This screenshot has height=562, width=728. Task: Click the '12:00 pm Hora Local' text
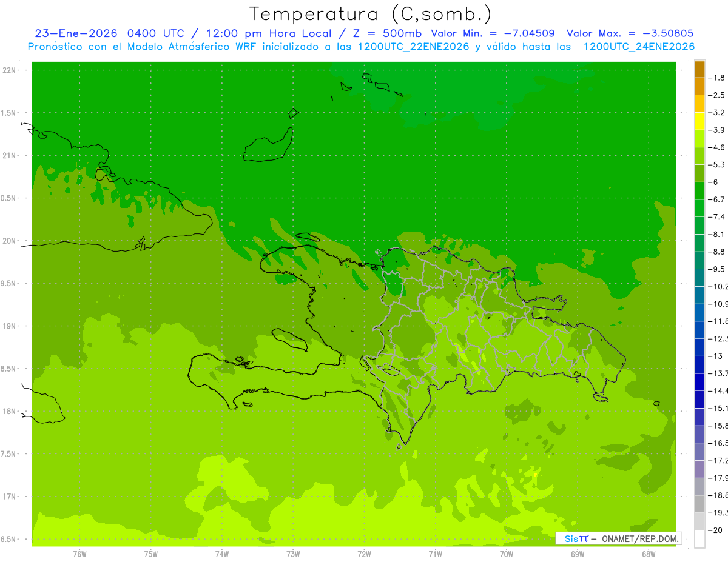tap(268, 33)
